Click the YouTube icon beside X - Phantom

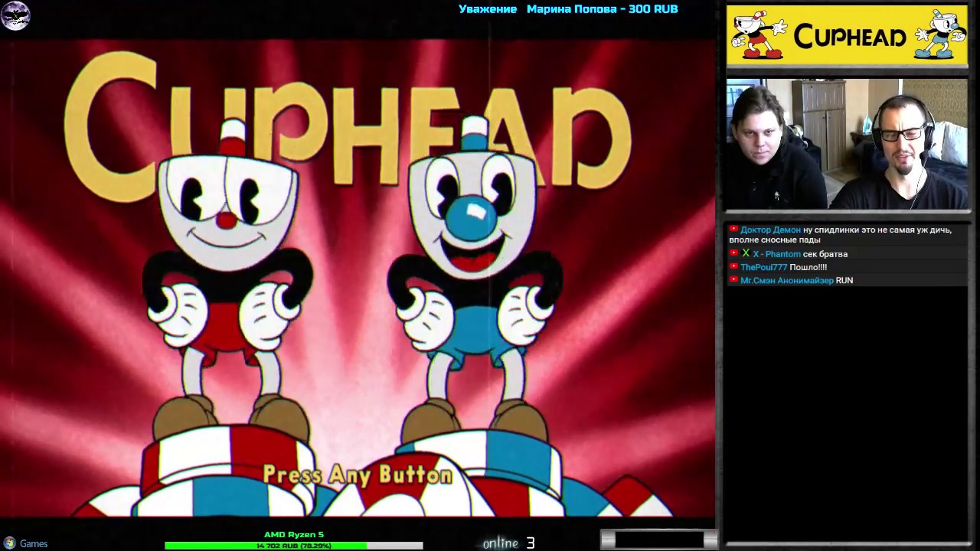733,253
